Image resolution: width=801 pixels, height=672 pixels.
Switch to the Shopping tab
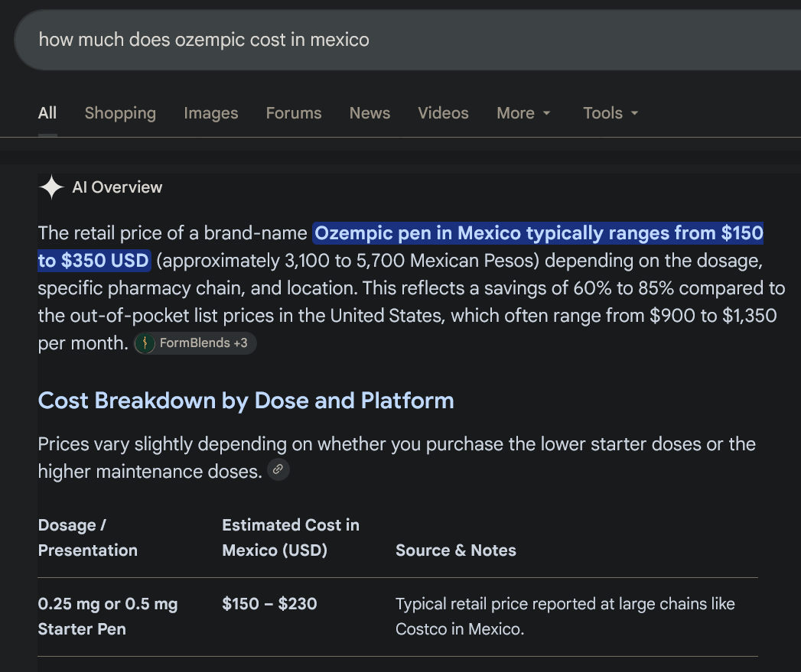tap(120, 113)
